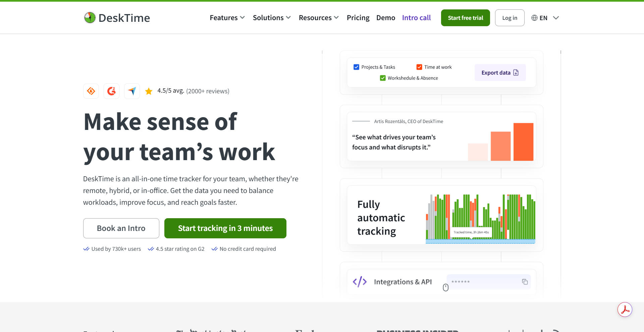
Task: Click the file export icon in Export data
Action: click(516, 73)
